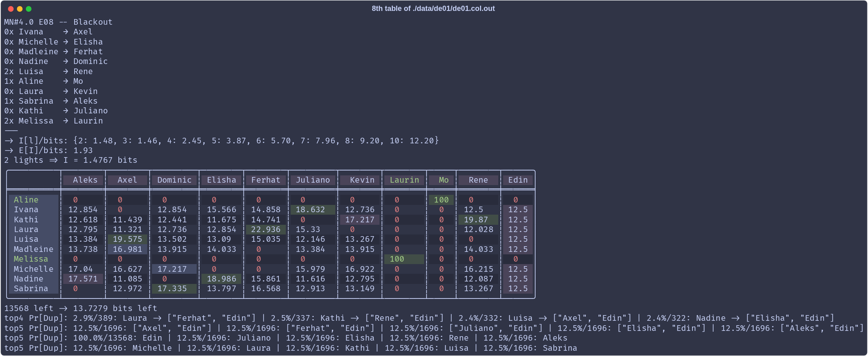Click the line '0x Michelle → Elisha'
Viewport: 868px width, 356px height.
(x=54, y=42)
